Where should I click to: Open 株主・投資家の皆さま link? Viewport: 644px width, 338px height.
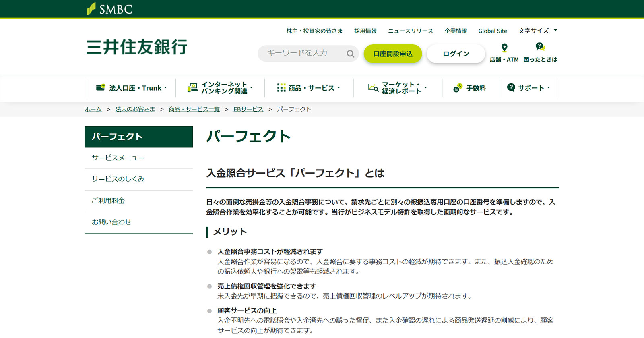coord(314,31)
